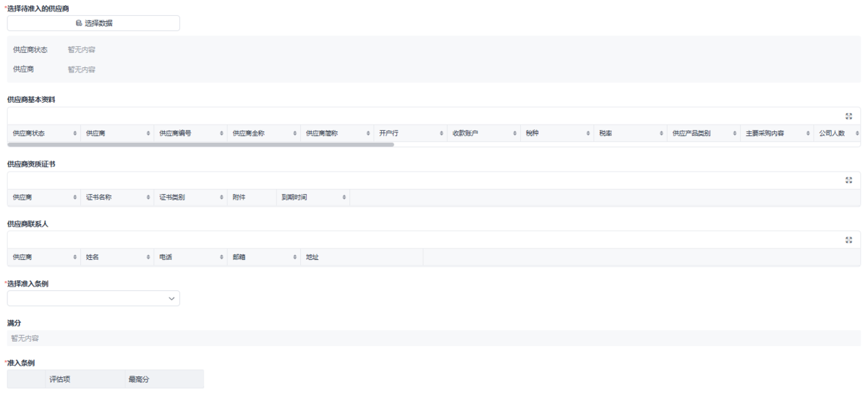This screenshot has height=396, width=868.
Task: Sort basic info table by 税率
Action: 661,133
